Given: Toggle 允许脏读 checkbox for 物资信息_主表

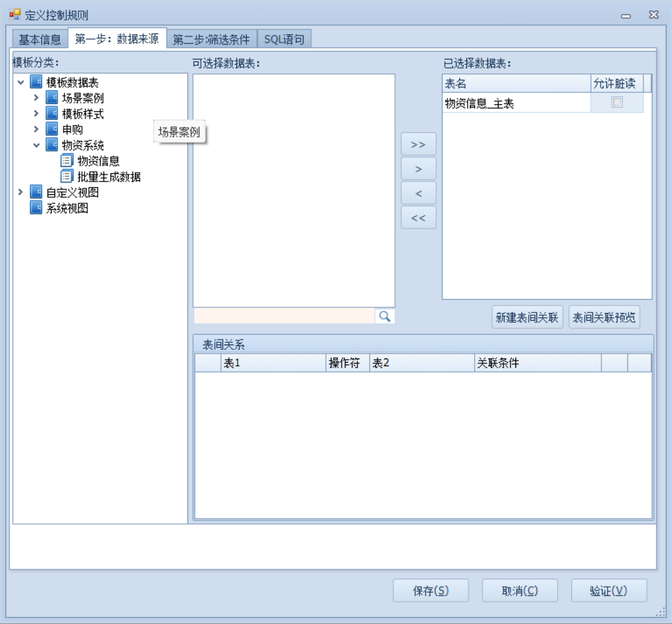Looking at the screenshot, I should (617, 103).
